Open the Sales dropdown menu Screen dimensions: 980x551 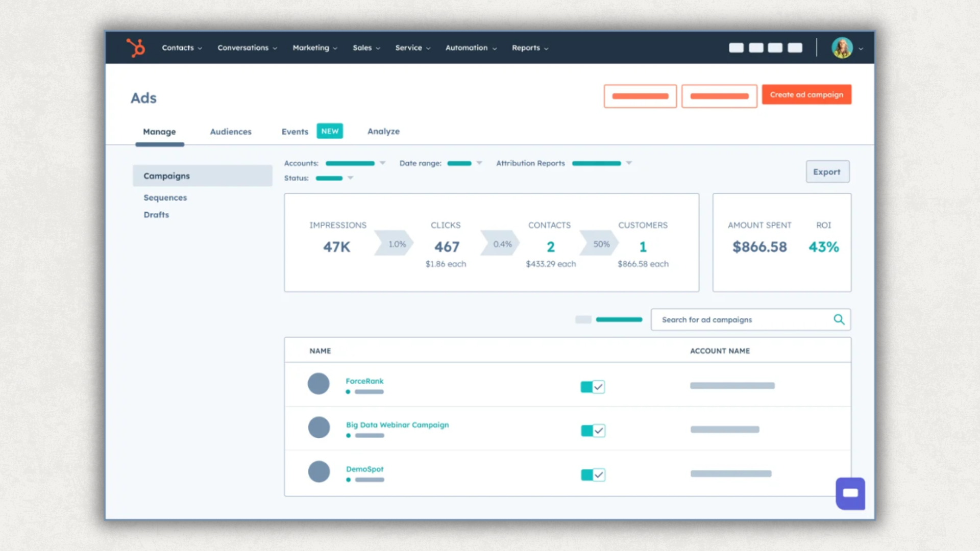(366, 47)
